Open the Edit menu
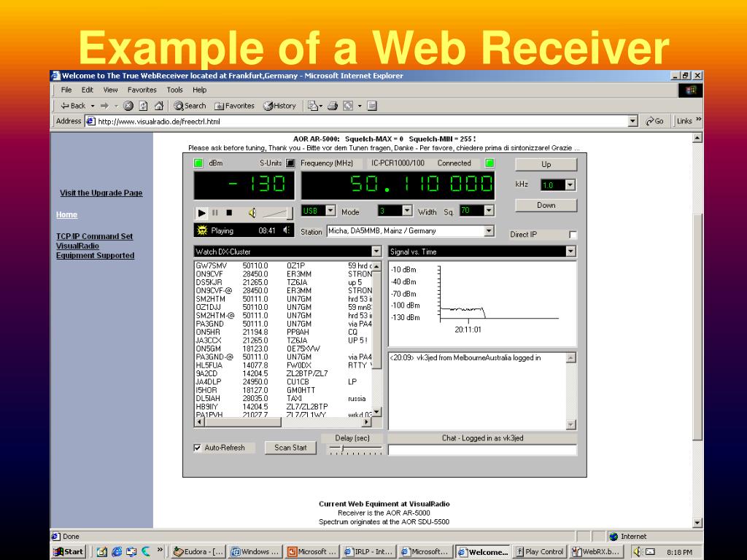The height and width of the screenshot is (560, 747). click(88, 90)
